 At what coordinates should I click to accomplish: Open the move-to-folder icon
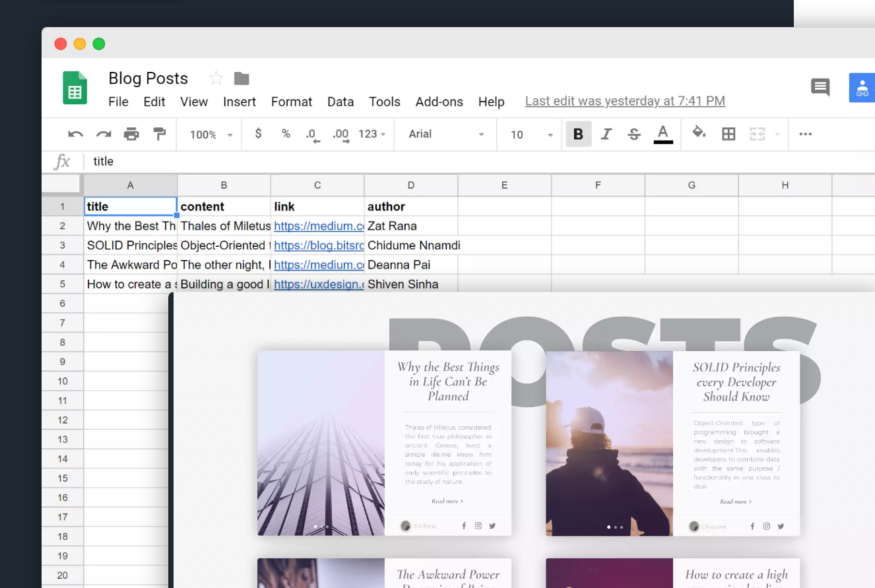(x=242, y=79)
